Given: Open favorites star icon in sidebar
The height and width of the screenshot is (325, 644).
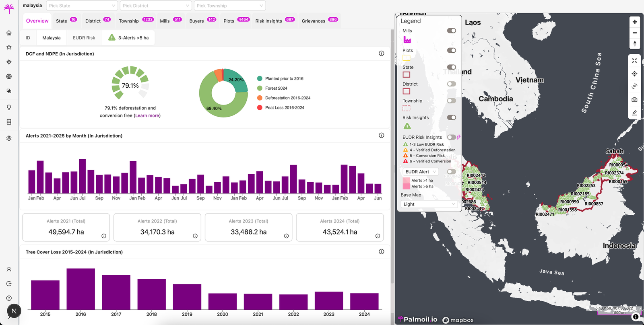Looking at the screenshot, I should coord(9,47).
